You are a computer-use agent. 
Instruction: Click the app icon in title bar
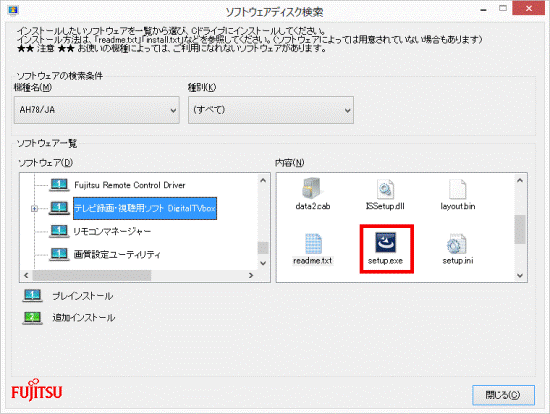(x=13, y=11)
